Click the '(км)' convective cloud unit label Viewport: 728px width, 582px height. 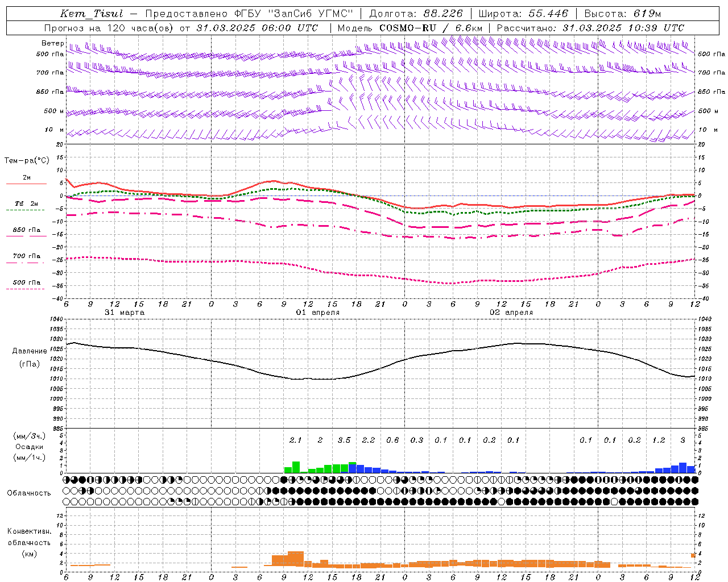[29, 554]
